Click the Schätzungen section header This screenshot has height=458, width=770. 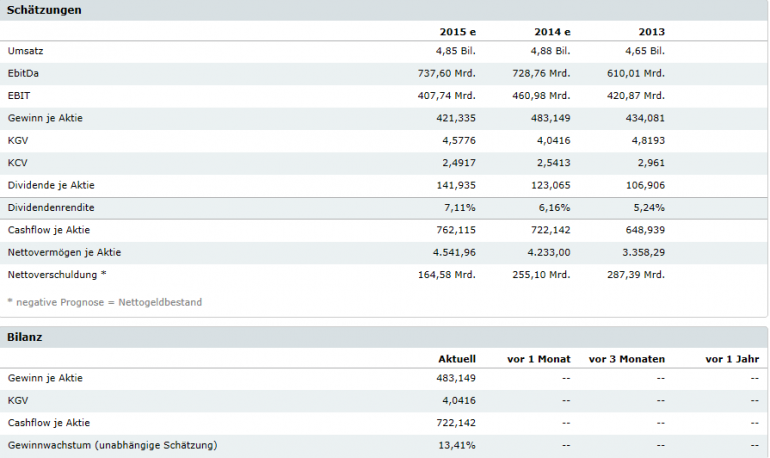[x=44, y=10]
